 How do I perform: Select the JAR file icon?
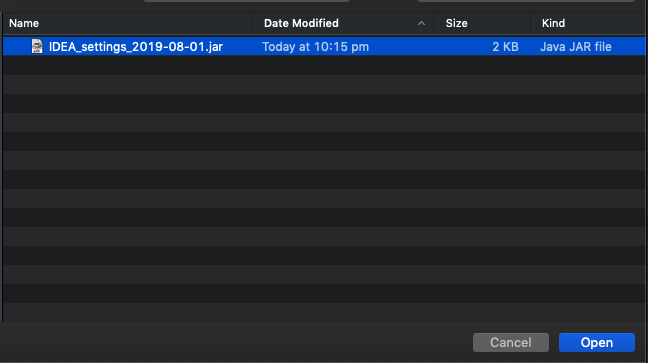point(37,46)
